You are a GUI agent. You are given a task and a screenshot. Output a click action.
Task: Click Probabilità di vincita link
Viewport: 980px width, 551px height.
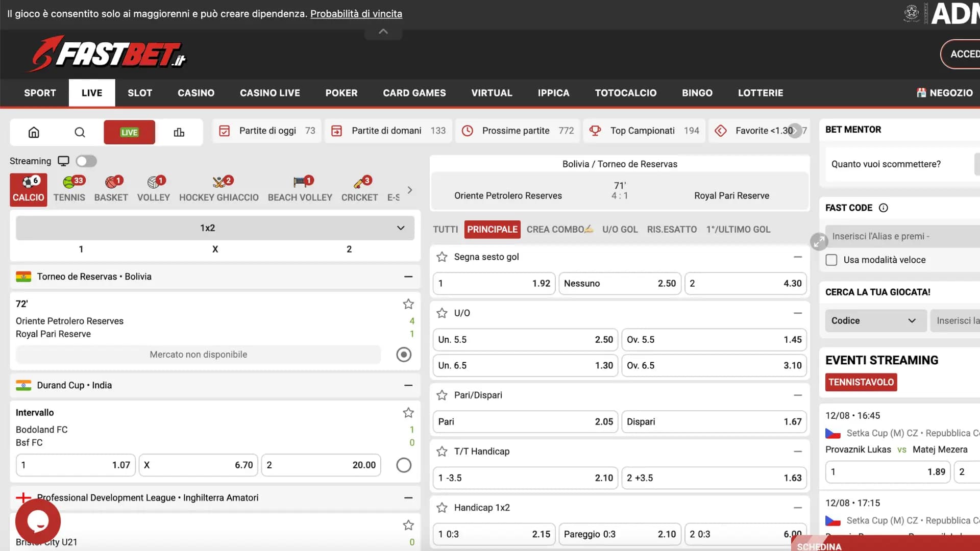pyautogui.click(x=356, y=13)
